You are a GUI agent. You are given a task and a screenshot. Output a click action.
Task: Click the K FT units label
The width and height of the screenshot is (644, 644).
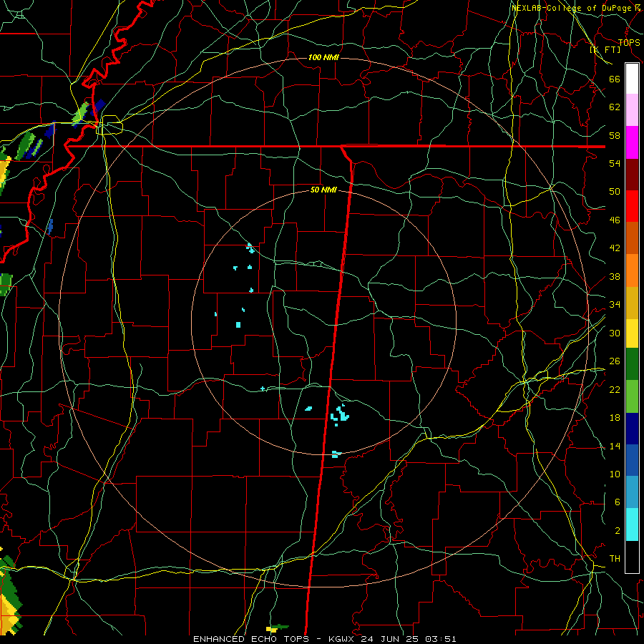coord(605,49)
